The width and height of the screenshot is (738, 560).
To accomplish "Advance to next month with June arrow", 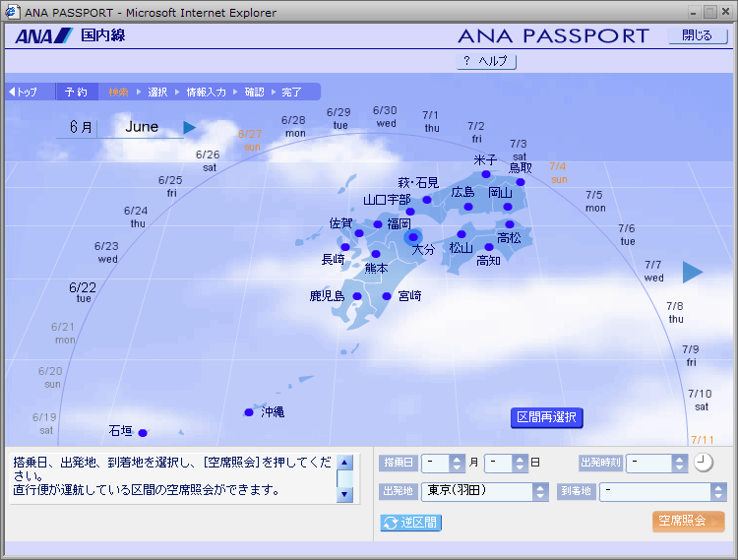I will (x=189, y=128).
